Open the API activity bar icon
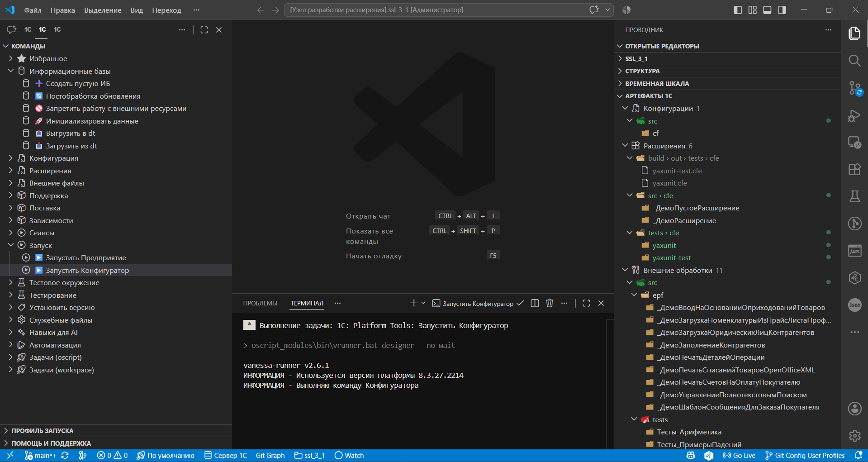 click(x=854, y=251)
